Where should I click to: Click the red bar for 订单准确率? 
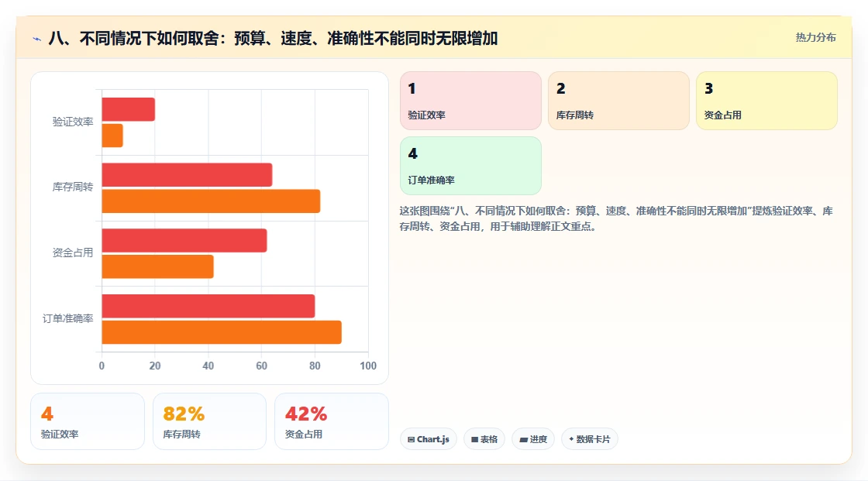[208, 306]
